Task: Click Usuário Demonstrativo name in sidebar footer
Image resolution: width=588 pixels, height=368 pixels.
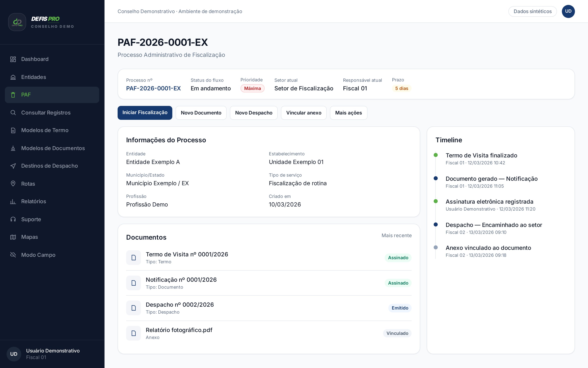Action: [x=53, y=351]
